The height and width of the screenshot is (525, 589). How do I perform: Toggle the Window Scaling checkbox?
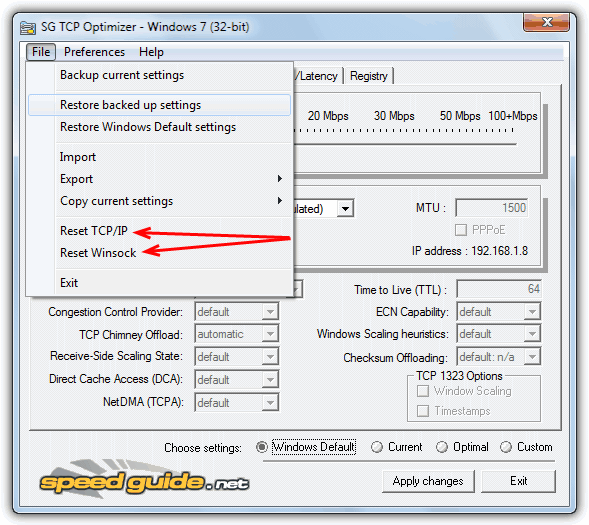(x=423, y=391)
